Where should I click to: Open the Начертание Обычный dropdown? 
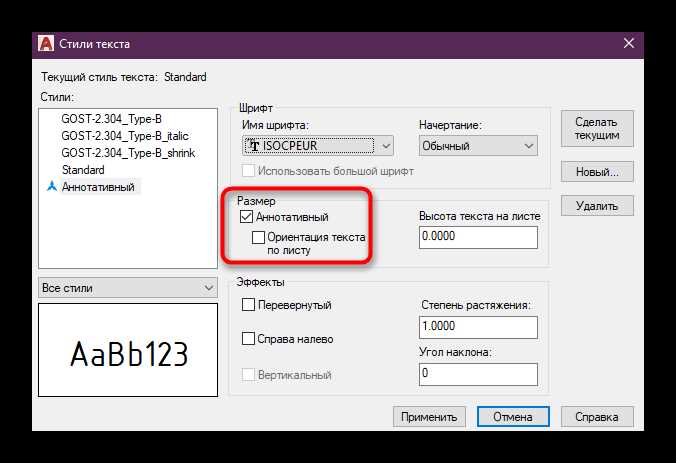tap(478, 146)
